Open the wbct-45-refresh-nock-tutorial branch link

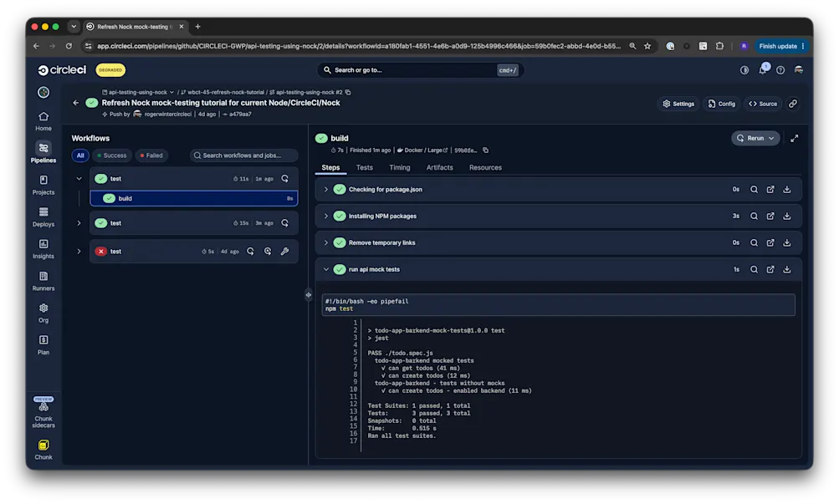coord(222,92)
